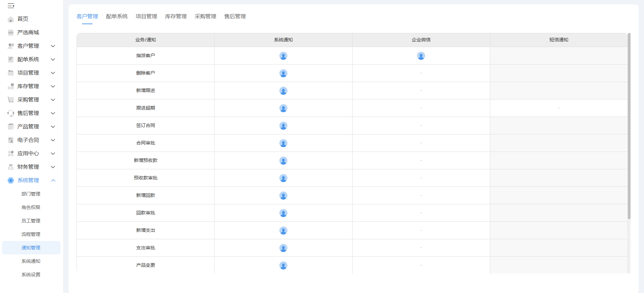Click the 财务管理 sidebar icon
The height and width of the screenshot is (293, 644).
pyautogui.click(x=11, y=167)
